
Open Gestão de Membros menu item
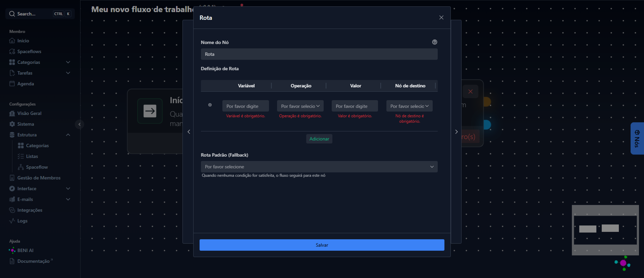click(39, 178)
